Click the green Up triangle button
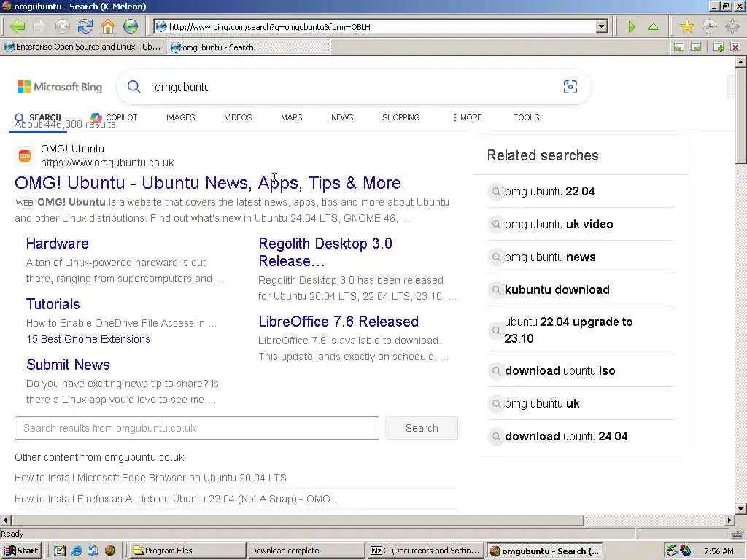This screenshot has height=560, width=747. (x=654, y=27)
